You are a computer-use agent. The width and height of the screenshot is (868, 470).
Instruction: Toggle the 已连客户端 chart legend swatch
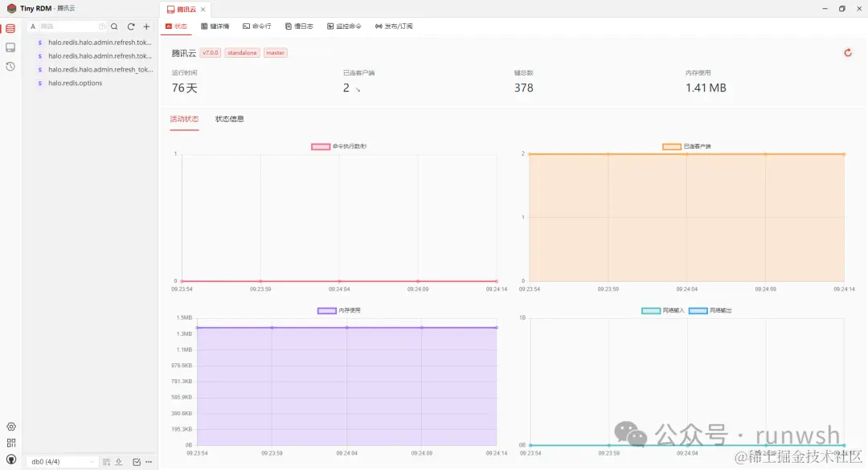tap(671, 147)
